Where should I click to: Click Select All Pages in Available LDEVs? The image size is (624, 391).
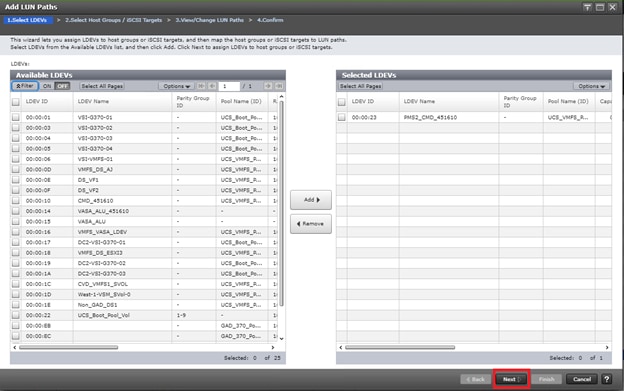(x=102, y=86)
